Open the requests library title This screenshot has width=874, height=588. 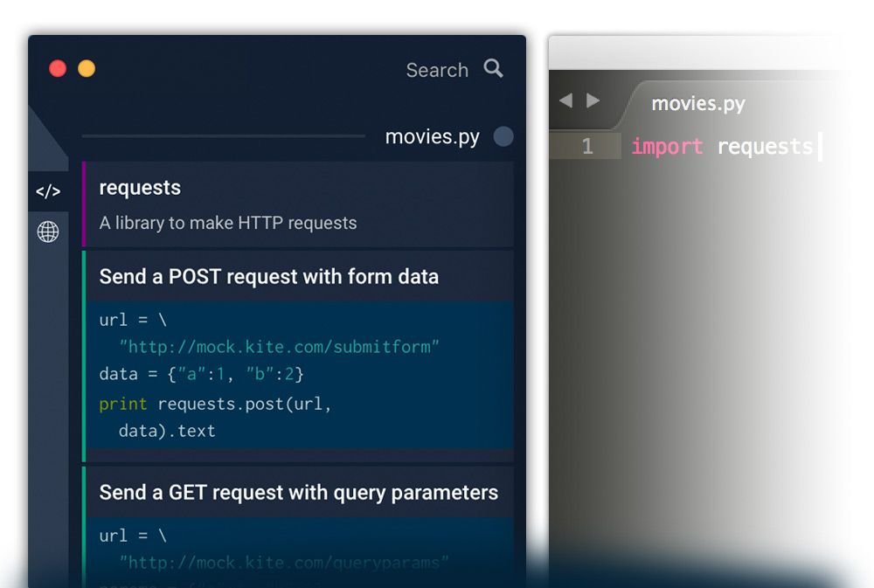pos(140,188)
